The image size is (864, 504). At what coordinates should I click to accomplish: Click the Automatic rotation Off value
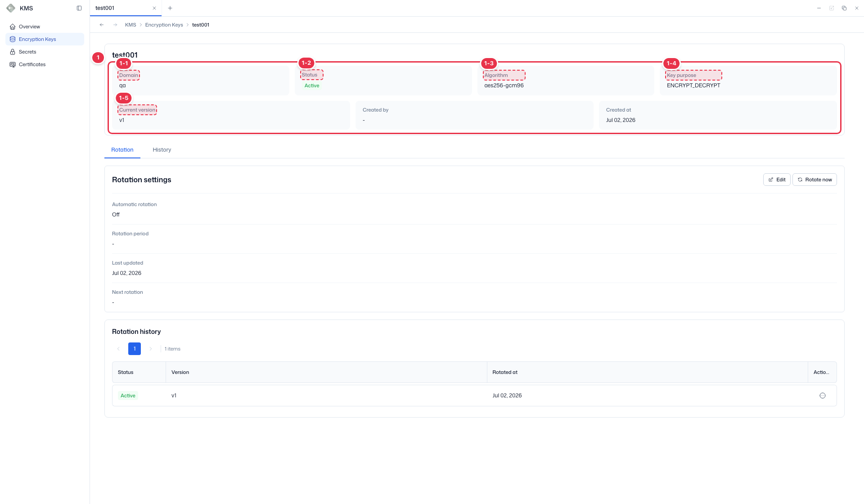click(116, 215)
